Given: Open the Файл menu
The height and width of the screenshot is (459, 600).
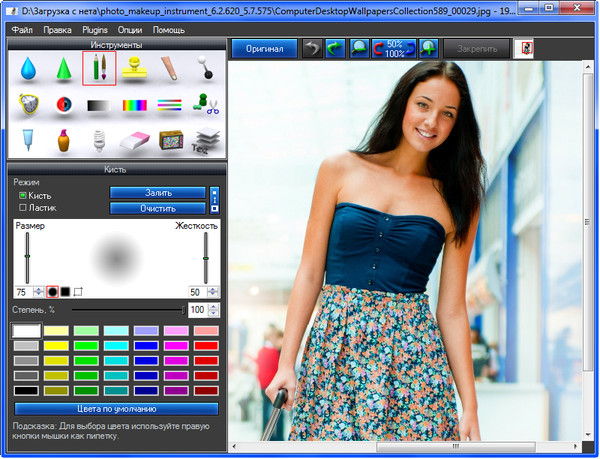Looking at the screenshot, I should [23, 30].
